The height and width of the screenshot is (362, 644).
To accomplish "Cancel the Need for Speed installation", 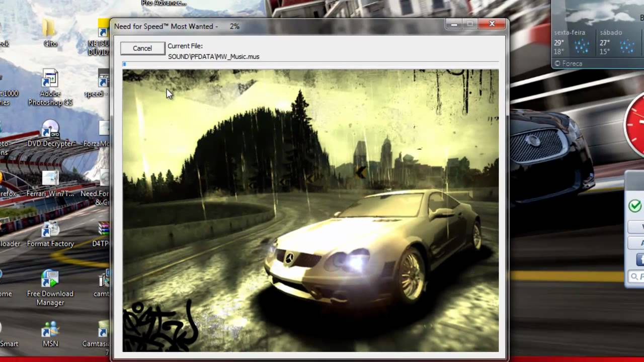I will tap(142, 48).
